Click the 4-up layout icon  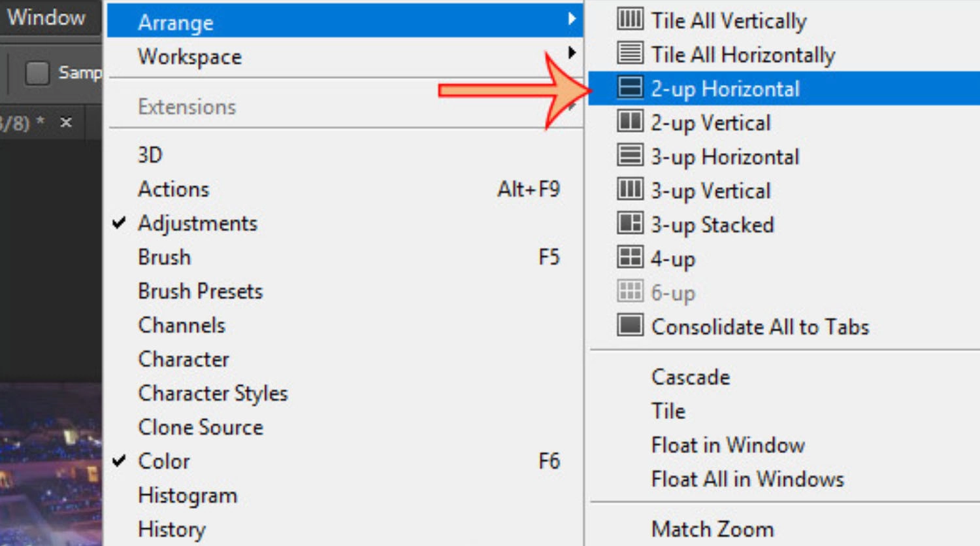point(630,257)
